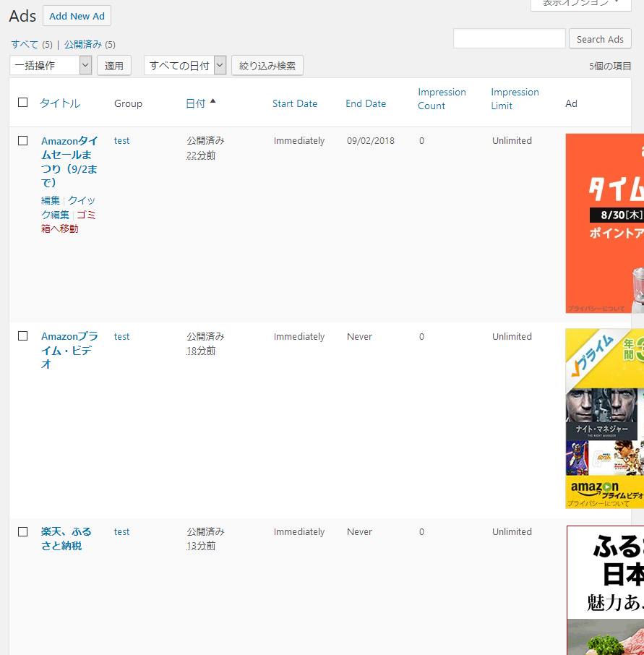Sort ads by End Date
This screenshot has height=655, width=644.
tap(366, 103)
